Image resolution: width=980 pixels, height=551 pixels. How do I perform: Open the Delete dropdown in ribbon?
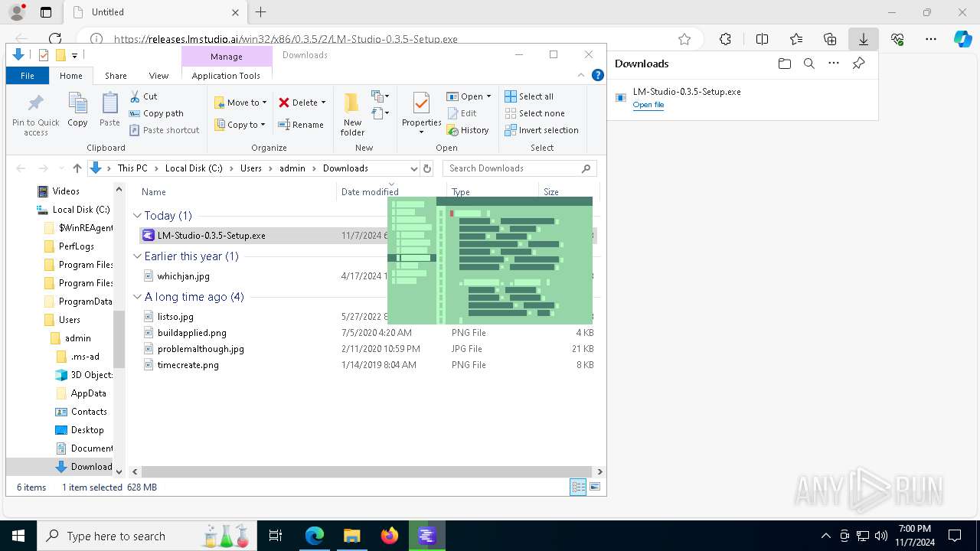[302, 103]
